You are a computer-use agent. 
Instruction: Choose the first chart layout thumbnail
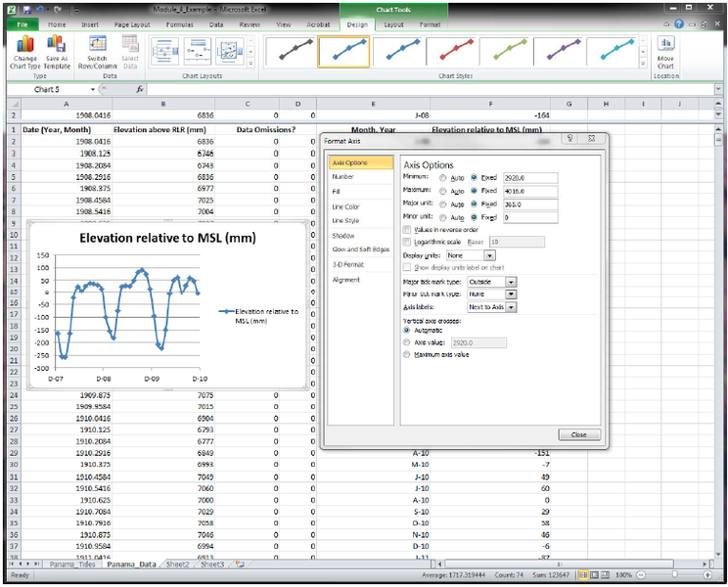pos(164,51)
